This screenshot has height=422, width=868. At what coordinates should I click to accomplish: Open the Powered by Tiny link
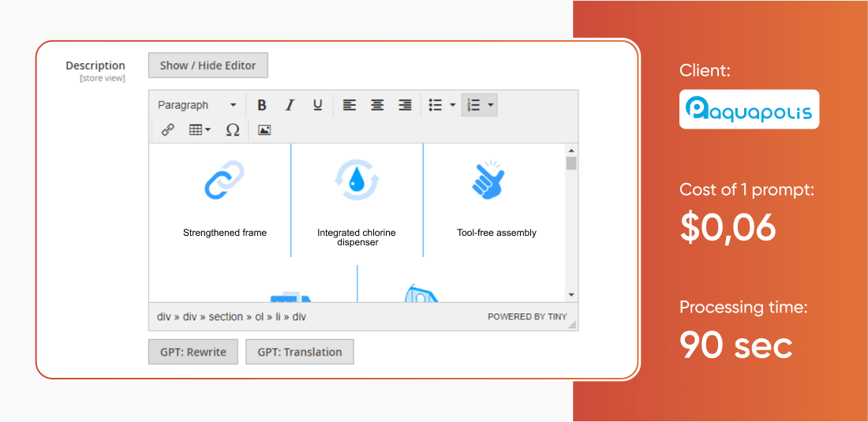[x=527, y=316]
